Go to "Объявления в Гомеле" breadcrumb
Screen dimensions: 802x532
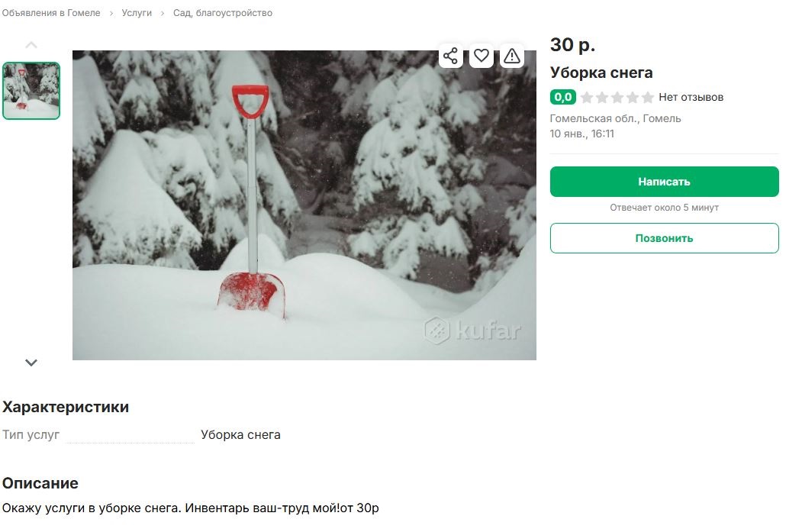(51, 13)
